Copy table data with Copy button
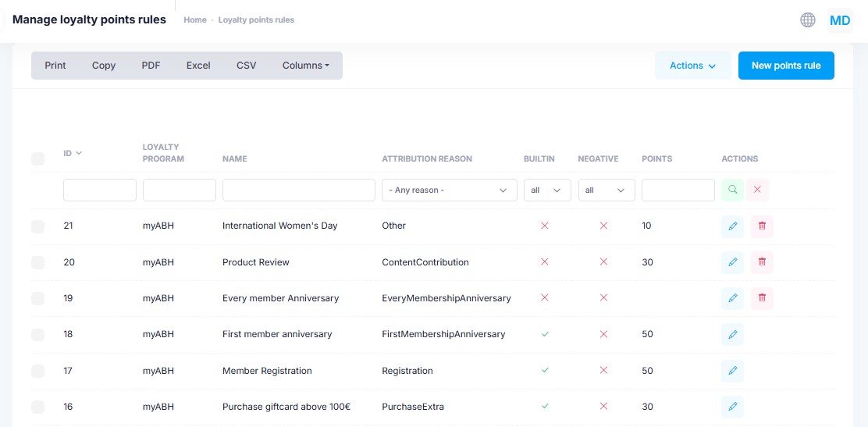Viewport: 868px width, 427px height. pos(104,66)
